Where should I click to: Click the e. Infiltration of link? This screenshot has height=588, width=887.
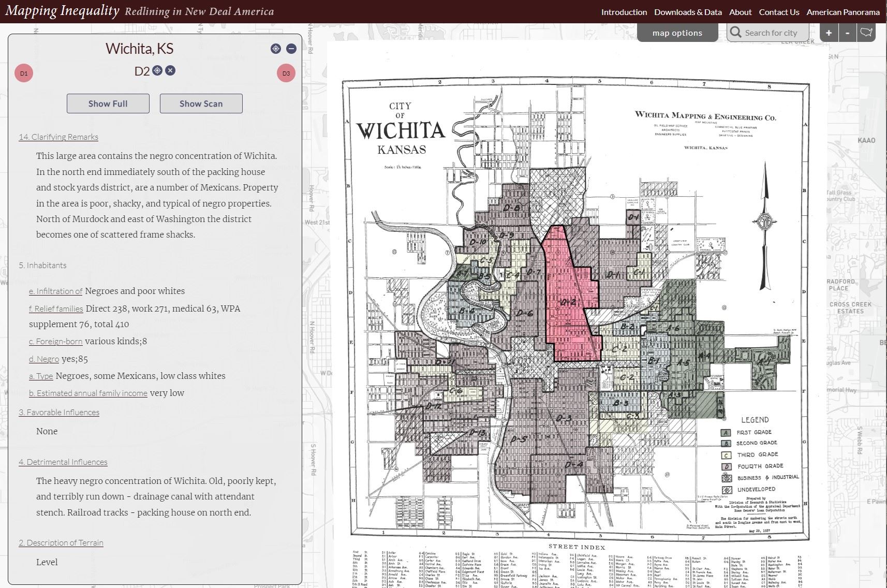pos(55,291)
